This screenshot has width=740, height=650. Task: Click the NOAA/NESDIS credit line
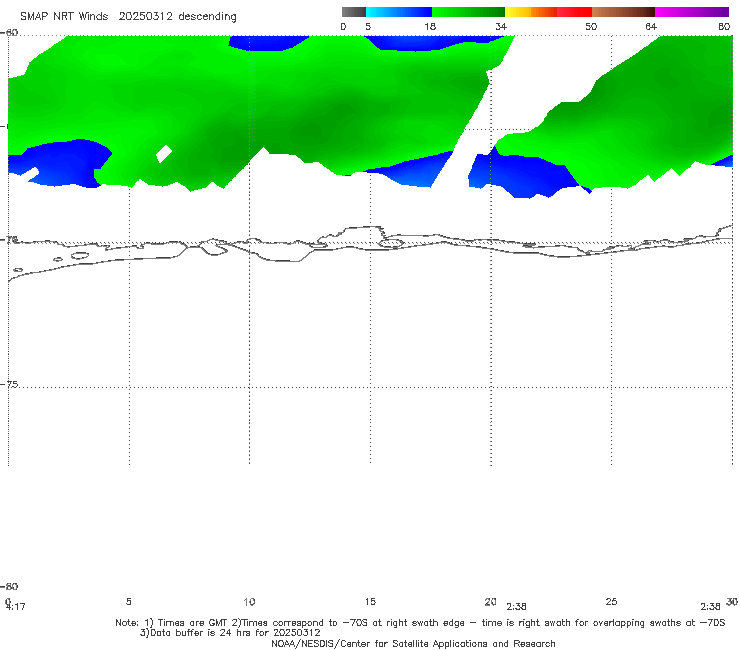(413, 644)
